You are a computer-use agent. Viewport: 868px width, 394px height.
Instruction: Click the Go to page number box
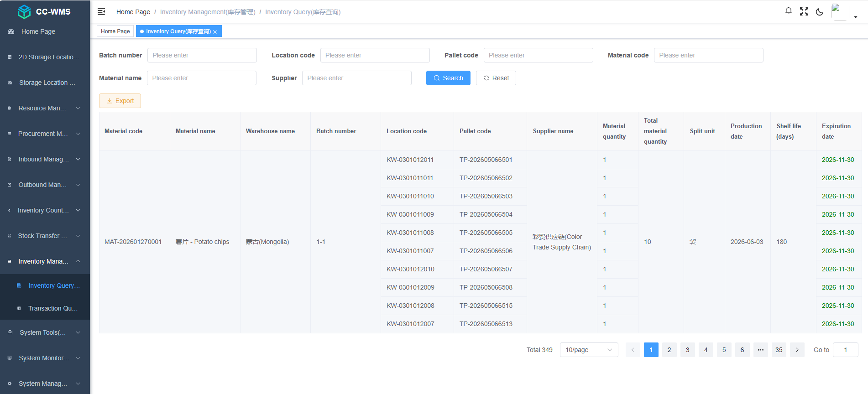pos(846,350)
